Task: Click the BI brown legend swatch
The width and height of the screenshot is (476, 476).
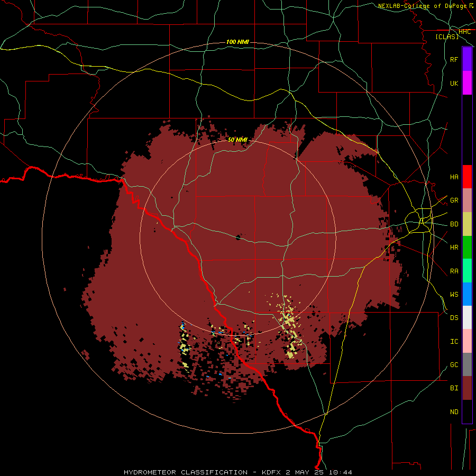Action: click(x=467, y=388)
